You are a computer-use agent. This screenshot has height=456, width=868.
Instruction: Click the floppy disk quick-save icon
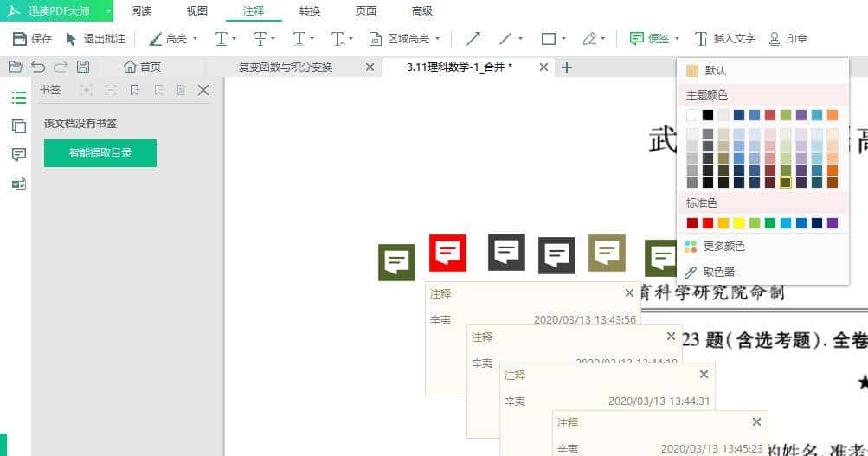tap(83, 67)
